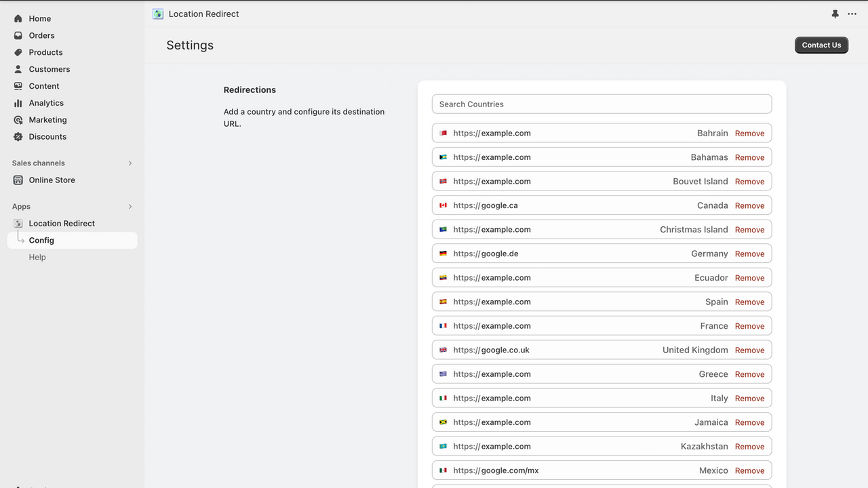Click the Bouvet Island country label
The width and height of the screenshot is (868, 488).
tap(701, 182)
